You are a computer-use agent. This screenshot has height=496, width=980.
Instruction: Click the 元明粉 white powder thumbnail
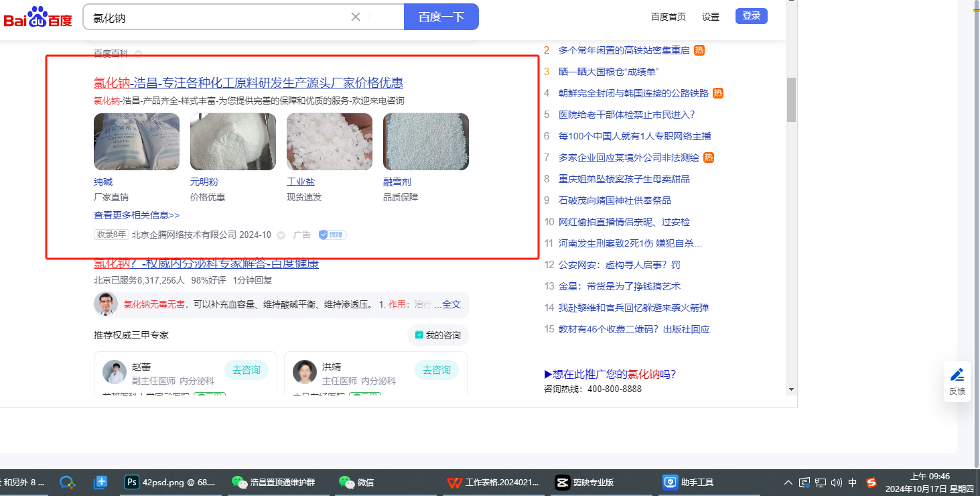pos(233,141)
